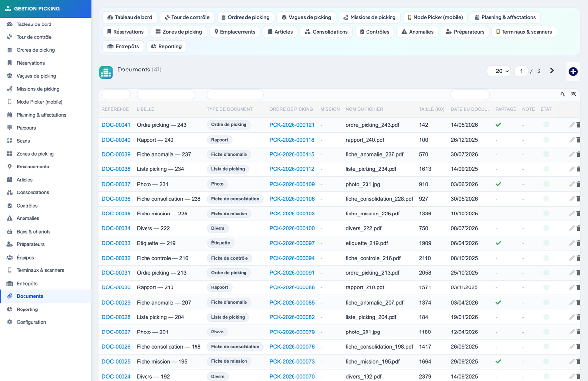
Task: Click the Type de document filter field
Action: 235,95
